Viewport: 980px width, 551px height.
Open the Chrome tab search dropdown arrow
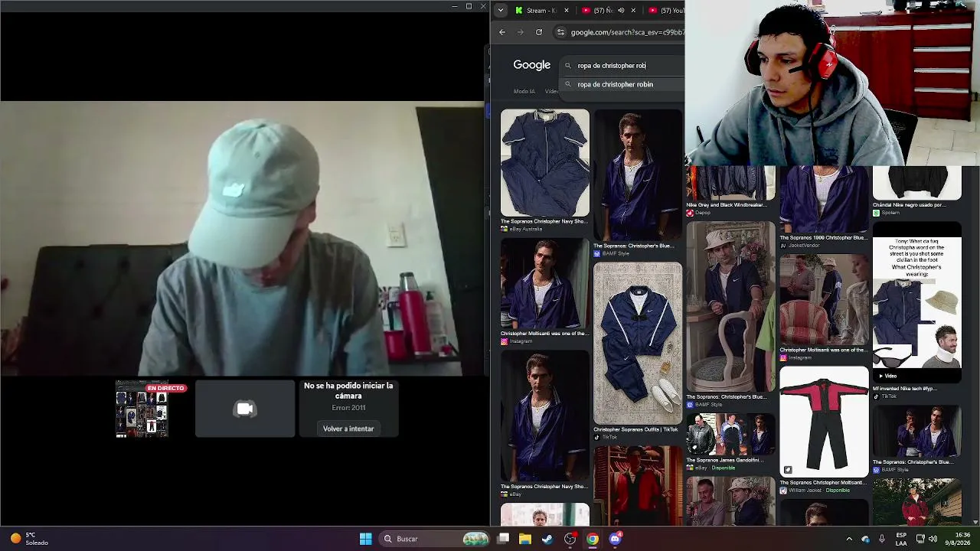click(501, 11)
